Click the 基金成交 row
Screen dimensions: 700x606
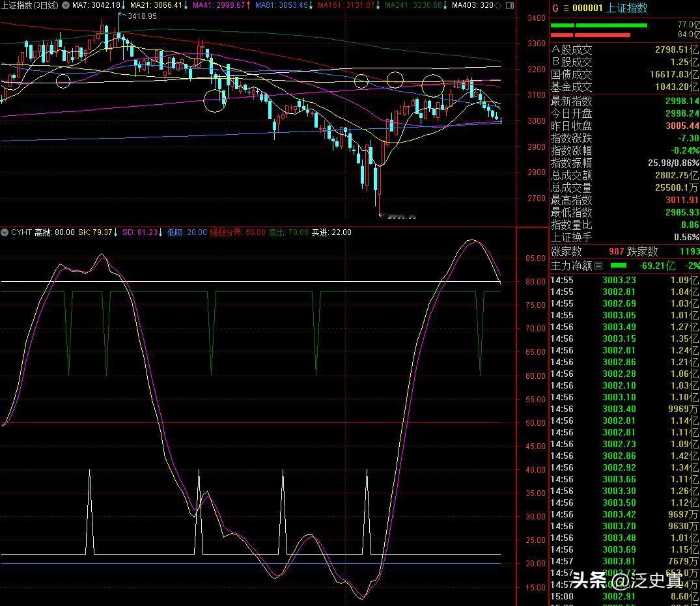(624, 87)
